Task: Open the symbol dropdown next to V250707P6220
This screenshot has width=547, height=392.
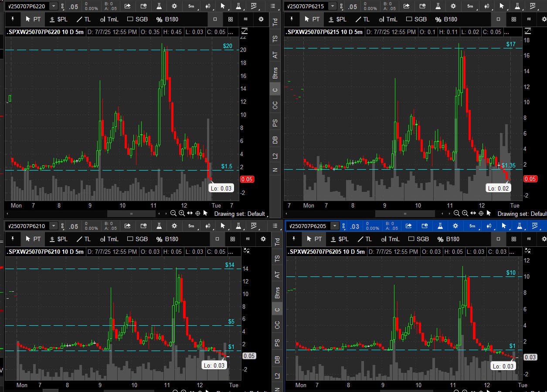Action: 53,6
